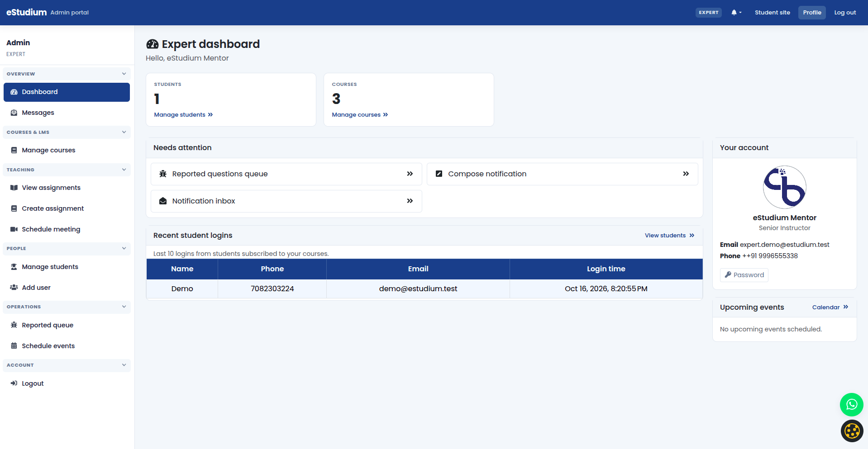Screen dimensions: 868x449
Task: Click the Add user people icon
Action: point(14,288)
